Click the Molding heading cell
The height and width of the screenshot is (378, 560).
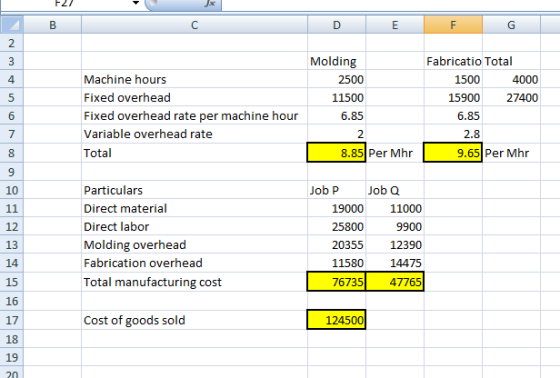[336, 61]
